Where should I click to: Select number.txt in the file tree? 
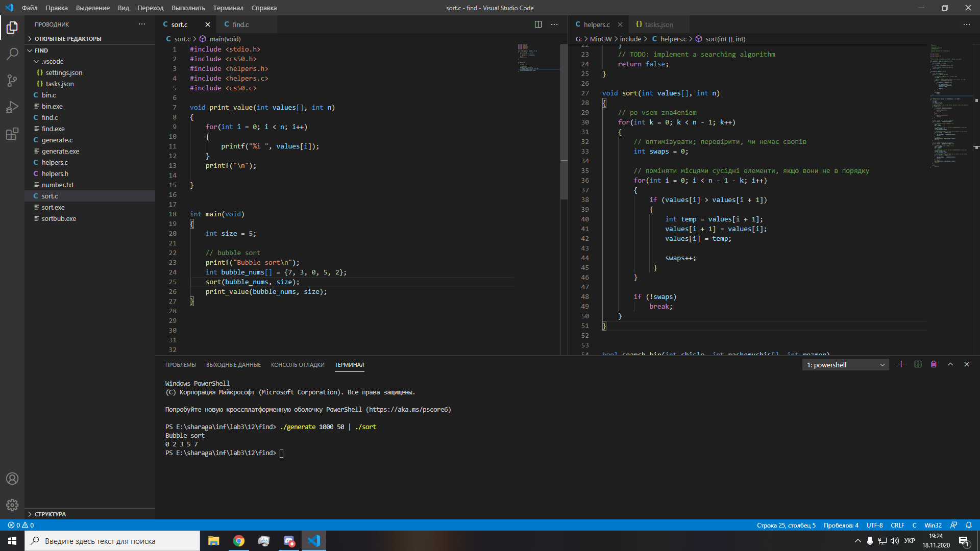click(90, 185)
